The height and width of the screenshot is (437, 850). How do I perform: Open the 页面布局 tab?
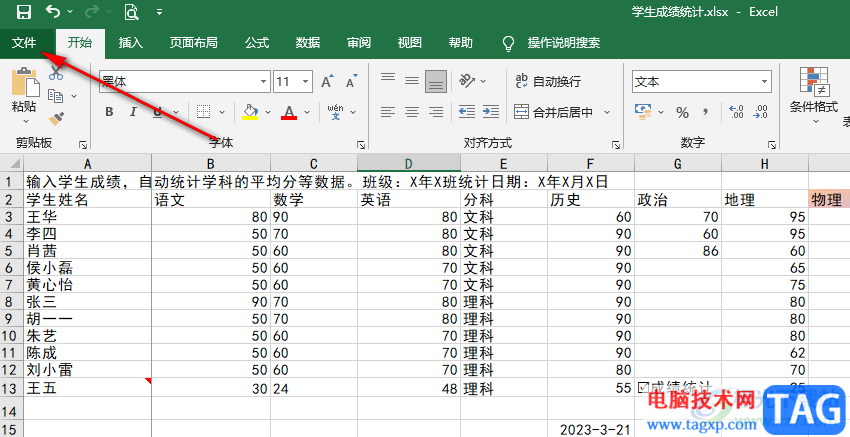[x=194, y=43]
